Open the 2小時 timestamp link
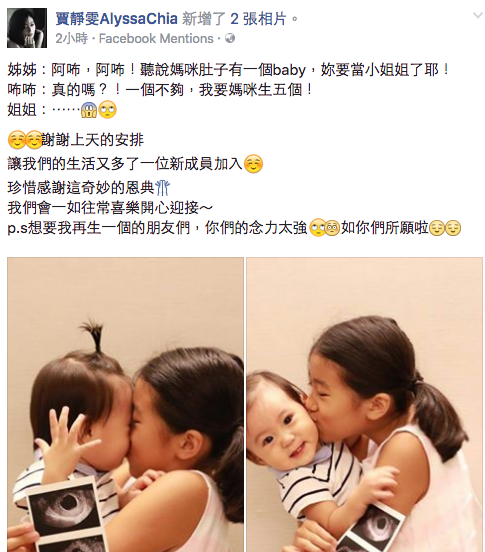This screenshot has width=485, height=552. tap(71, 38)
